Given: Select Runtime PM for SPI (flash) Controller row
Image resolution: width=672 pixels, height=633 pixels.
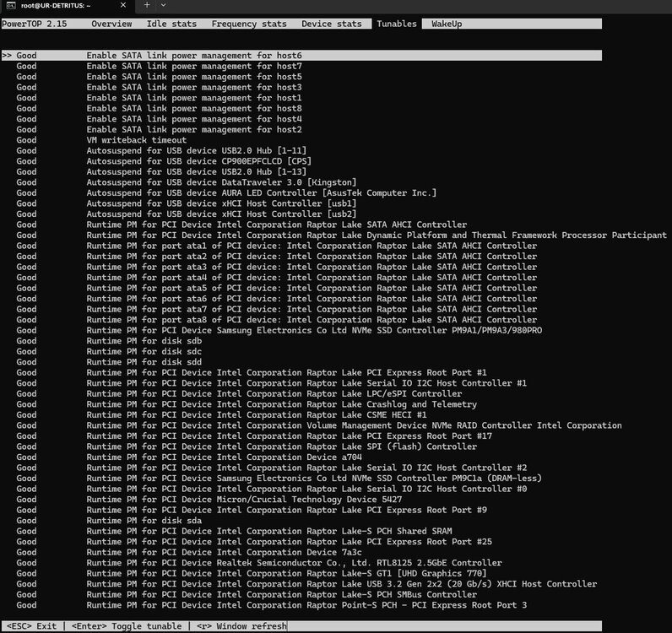Looking at the screenshot, I should [247, 446].
